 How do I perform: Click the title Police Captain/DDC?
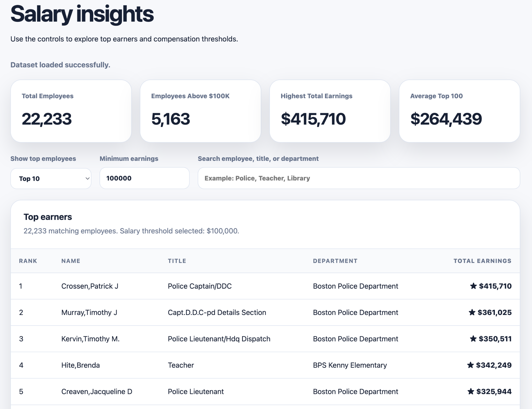point(200,286)
